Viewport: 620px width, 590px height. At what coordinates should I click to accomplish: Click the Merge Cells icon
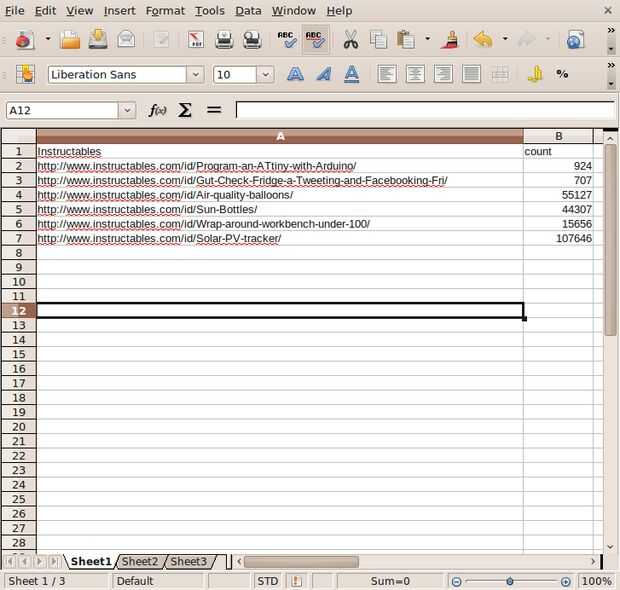pyautogui.click(x=499, y=74)
